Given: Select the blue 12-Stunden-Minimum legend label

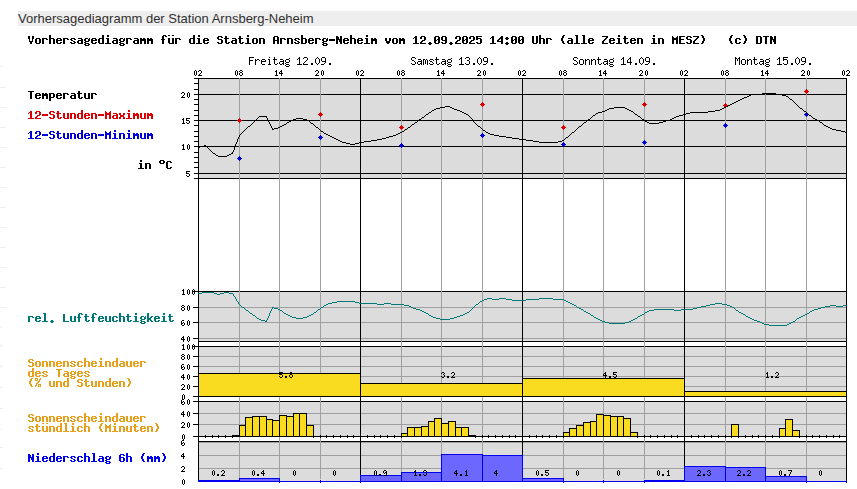Looking at the screenshot, I should tap(90, 135).
